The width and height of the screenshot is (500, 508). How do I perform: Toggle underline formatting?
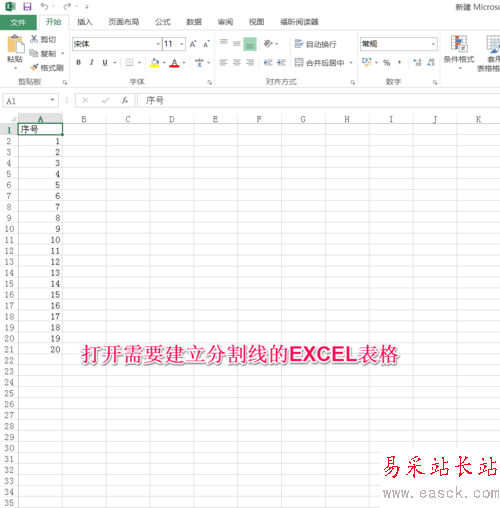tap(105, 62)
